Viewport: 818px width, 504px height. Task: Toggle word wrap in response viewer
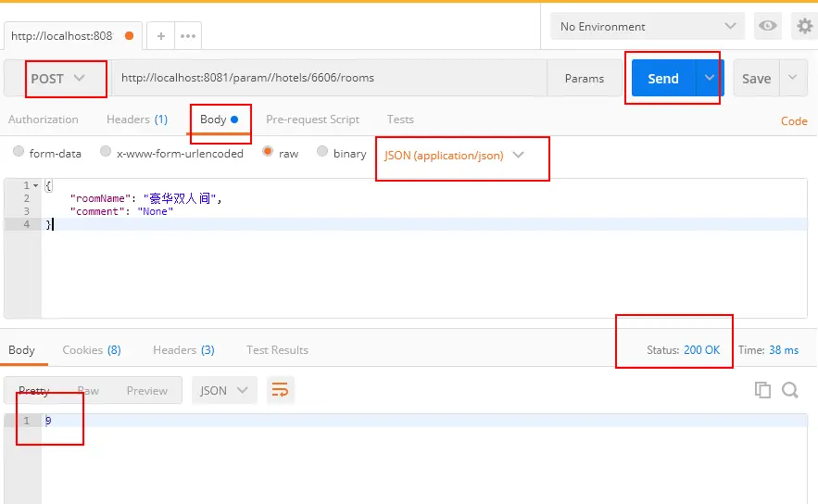pos(280,390)
